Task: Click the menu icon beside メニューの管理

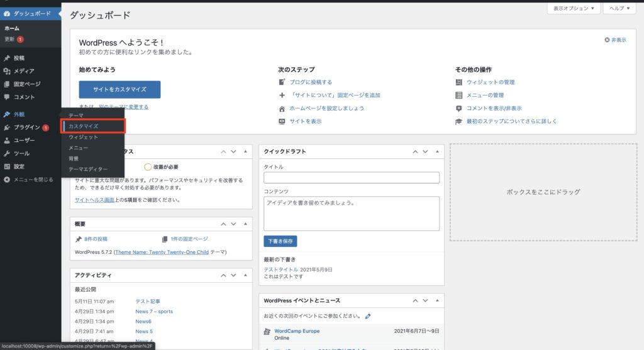Action: [x=458, y=95]
